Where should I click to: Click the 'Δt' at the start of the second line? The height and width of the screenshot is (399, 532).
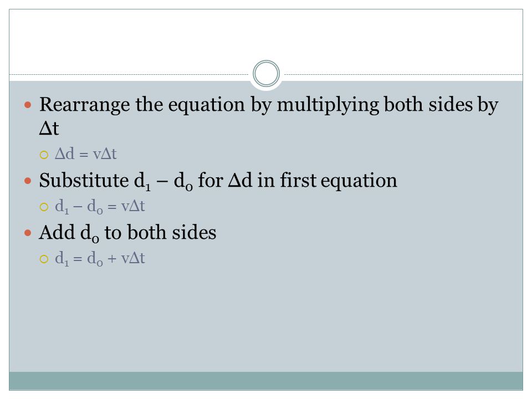click(x=49, y=128)
